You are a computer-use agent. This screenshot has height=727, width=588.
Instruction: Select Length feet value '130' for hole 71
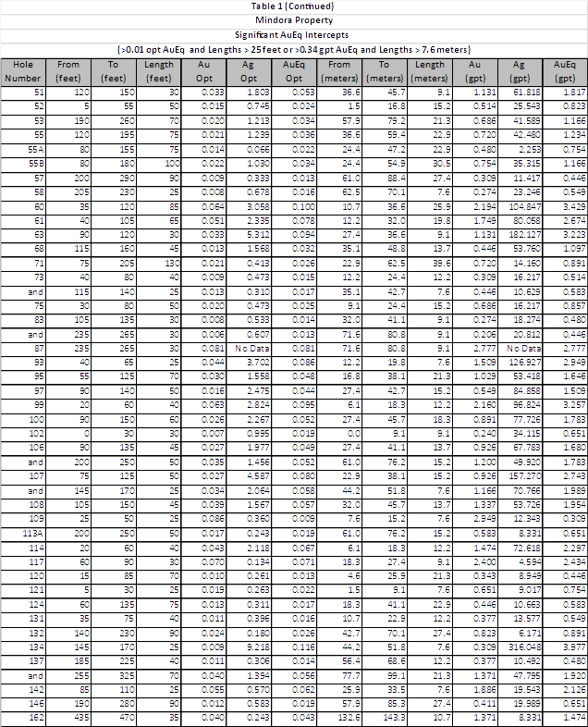[172, 264]
